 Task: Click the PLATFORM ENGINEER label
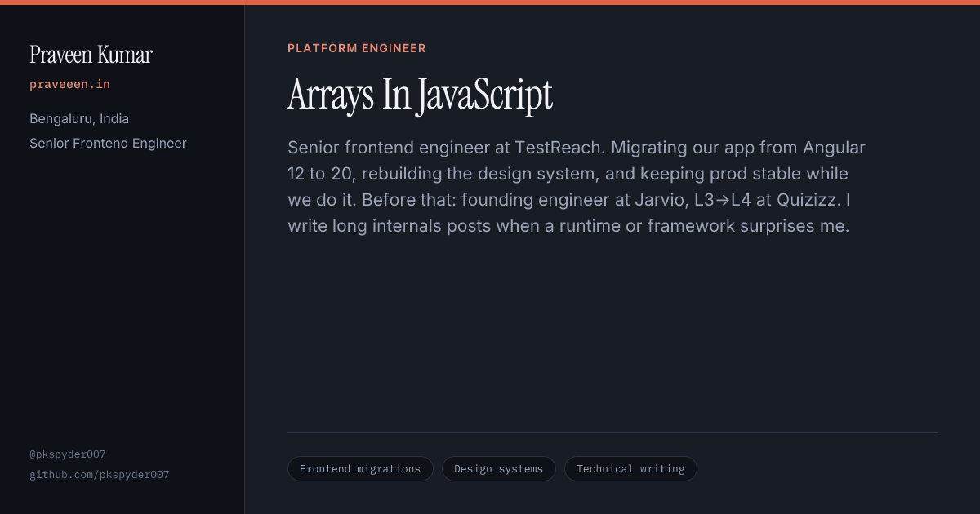coord(357,48)
